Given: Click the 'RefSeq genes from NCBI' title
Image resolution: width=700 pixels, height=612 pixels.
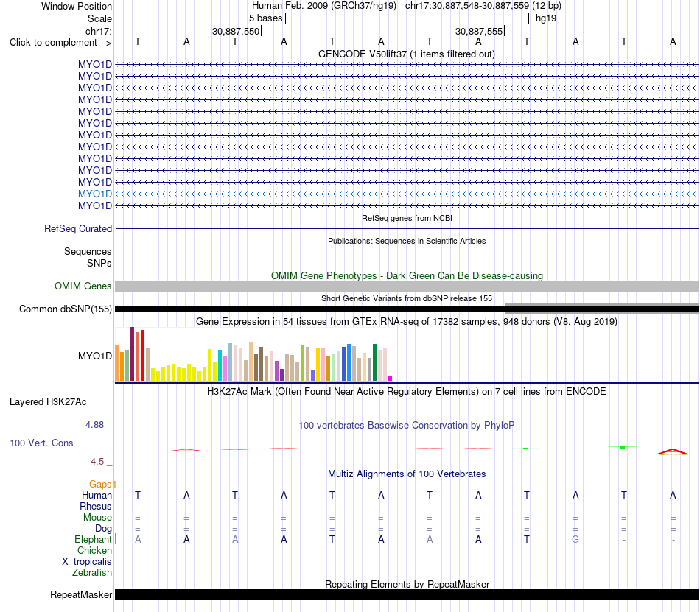Looking at the screenshot, I should [x=407, y=219].
